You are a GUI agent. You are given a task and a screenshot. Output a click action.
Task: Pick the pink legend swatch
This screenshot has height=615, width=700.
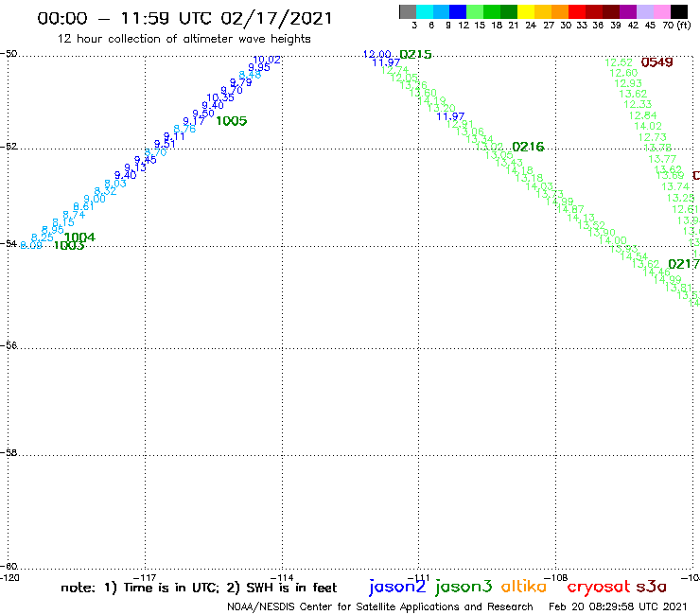pyautogui.click(x=661, y=11)
